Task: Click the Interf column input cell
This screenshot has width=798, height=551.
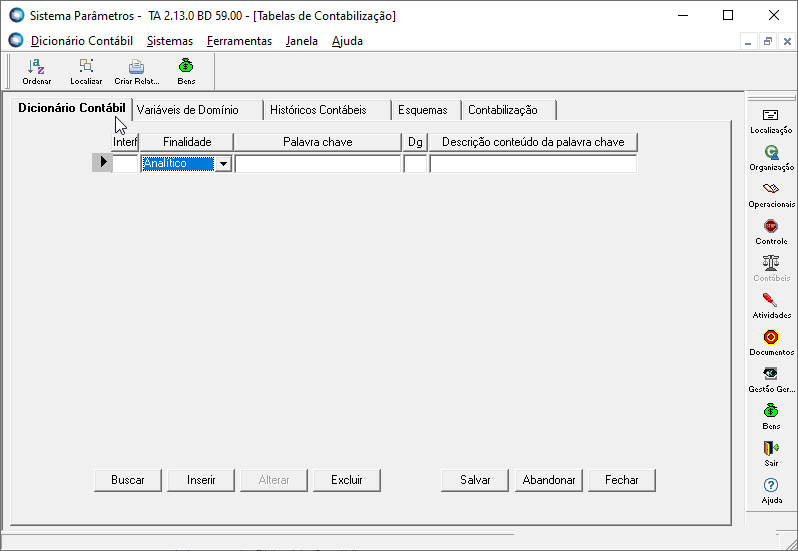Action: (125, 164)
